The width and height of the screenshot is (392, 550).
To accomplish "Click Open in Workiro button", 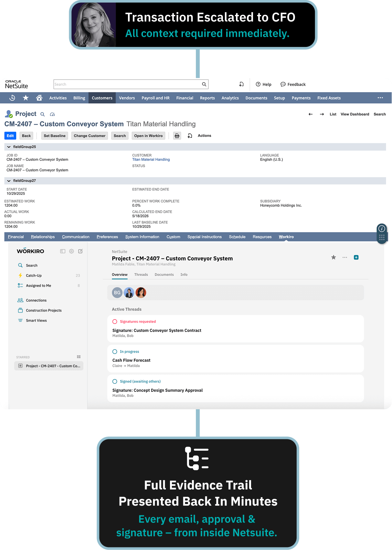I will 148,136.
